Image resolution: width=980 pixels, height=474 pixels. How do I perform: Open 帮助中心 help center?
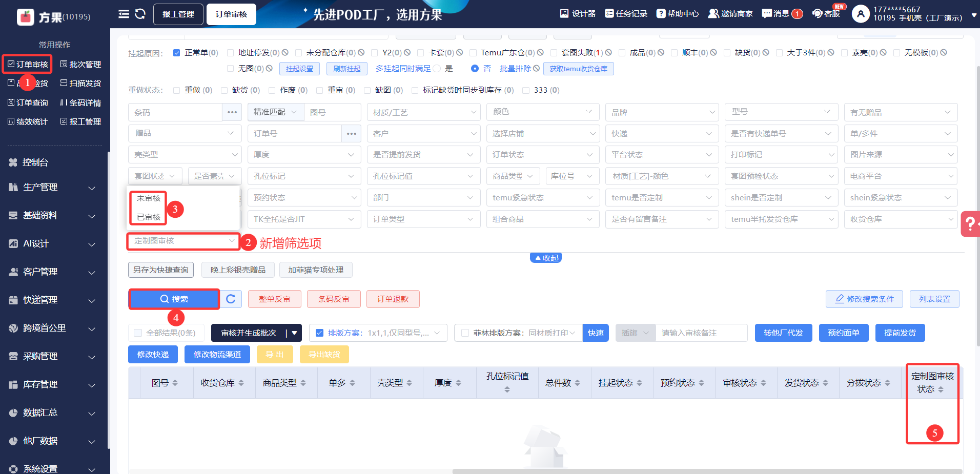point(677,14)
